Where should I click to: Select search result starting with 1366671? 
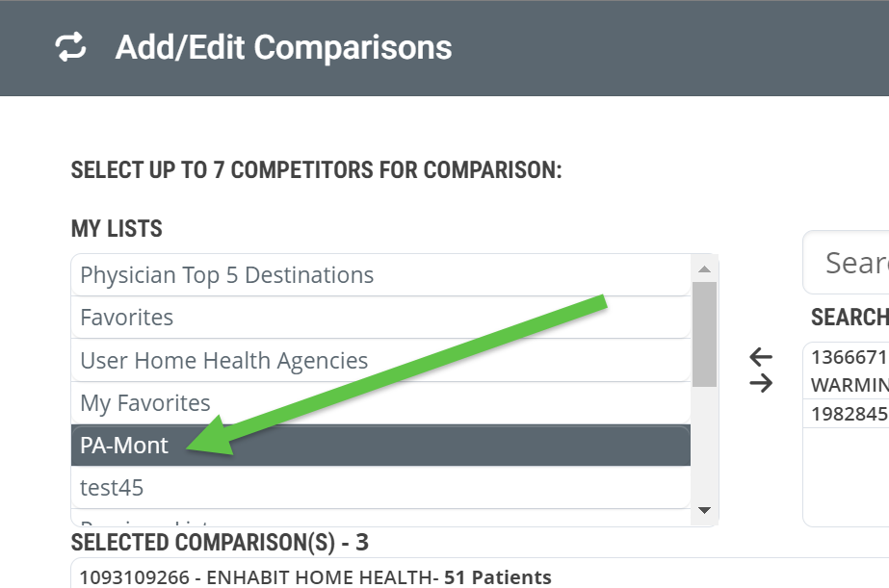click(x=846, y=371)
